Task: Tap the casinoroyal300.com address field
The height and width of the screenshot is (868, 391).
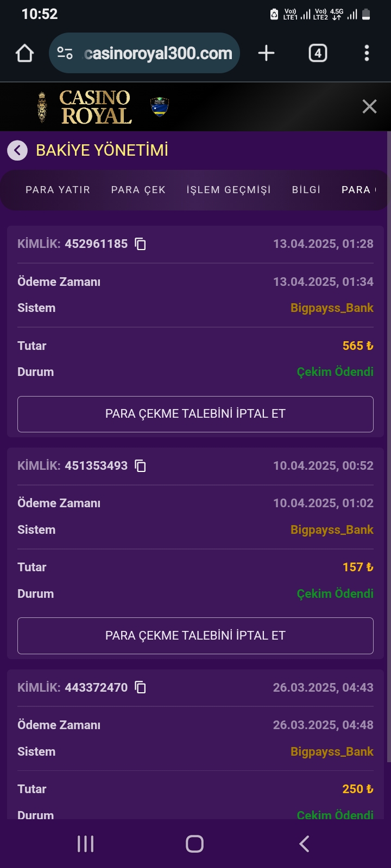Action: point(157,53)
